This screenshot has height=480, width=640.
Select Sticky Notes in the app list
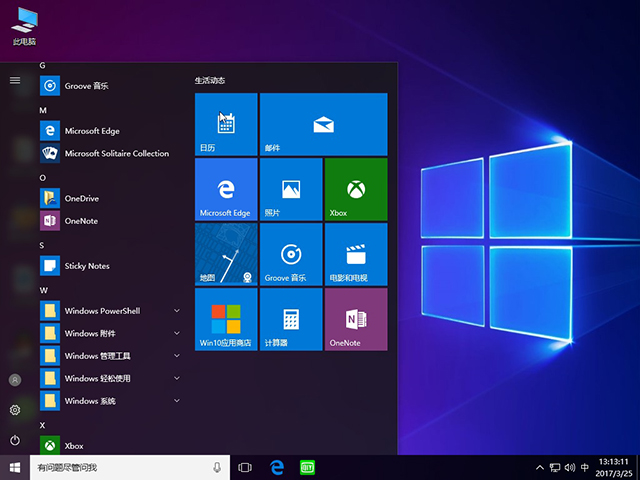[87, 266]
